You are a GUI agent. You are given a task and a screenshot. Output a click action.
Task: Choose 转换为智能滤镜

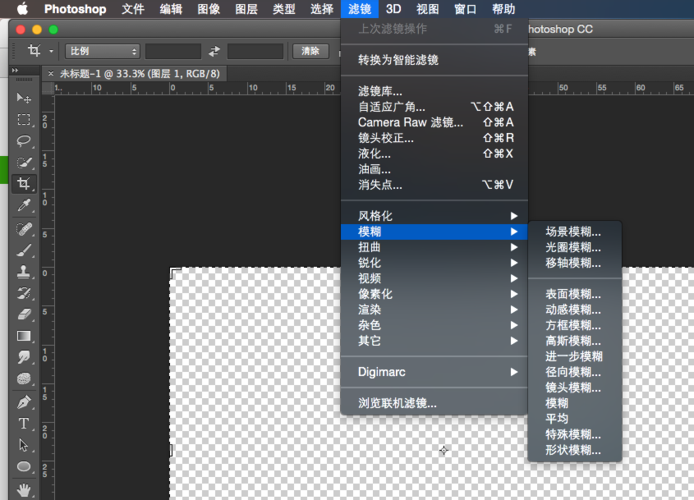point(434,60)
